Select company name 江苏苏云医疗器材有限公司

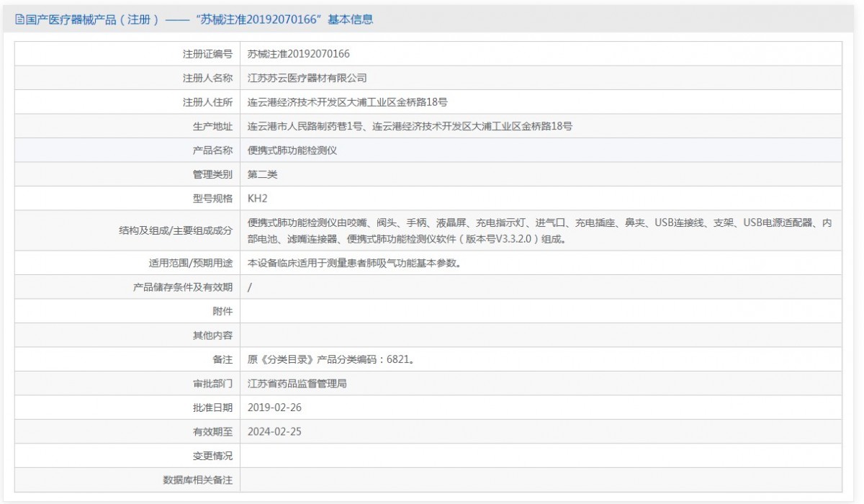point(307,78)
